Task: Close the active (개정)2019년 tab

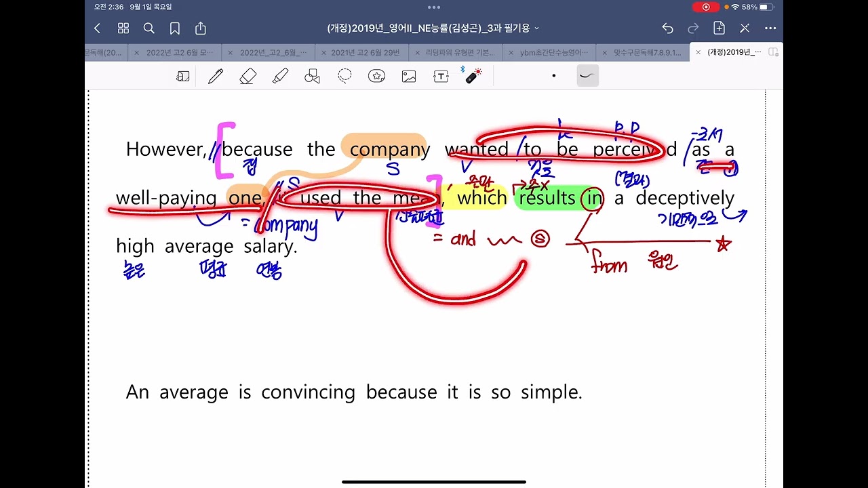Action: (698, 52)
